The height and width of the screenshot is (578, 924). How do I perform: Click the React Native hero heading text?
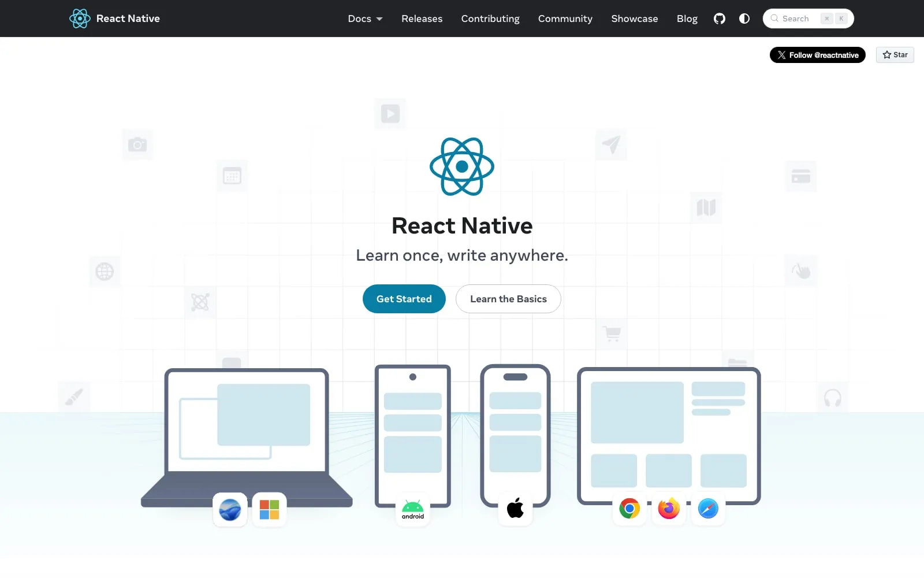tap(462, 226)
